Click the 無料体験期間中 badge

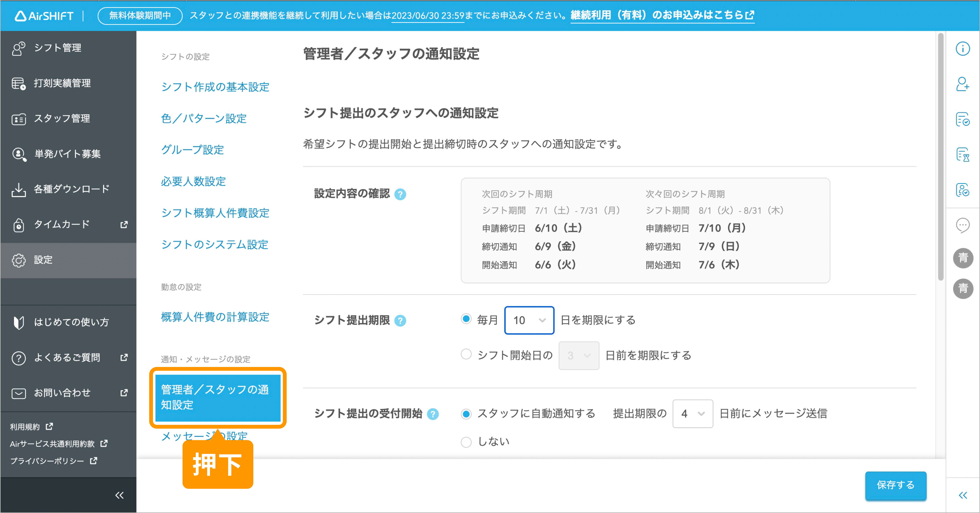tap(140, 16)
